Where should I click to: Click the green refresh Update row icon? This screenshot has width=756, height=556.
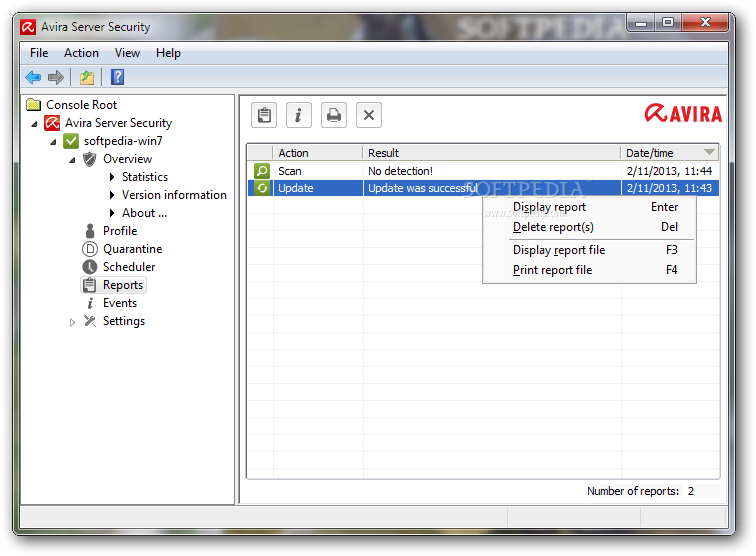tap(262, 188)
